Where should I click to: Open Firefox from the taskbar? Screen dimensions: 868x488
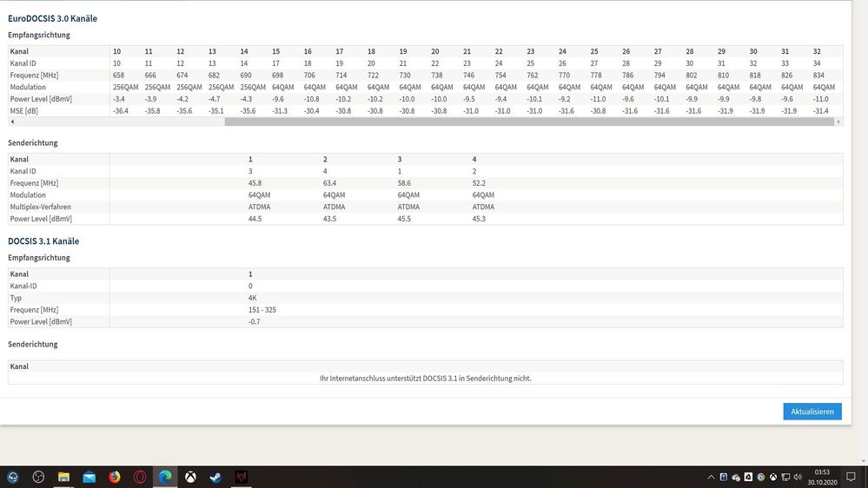(x=115, y=477)
